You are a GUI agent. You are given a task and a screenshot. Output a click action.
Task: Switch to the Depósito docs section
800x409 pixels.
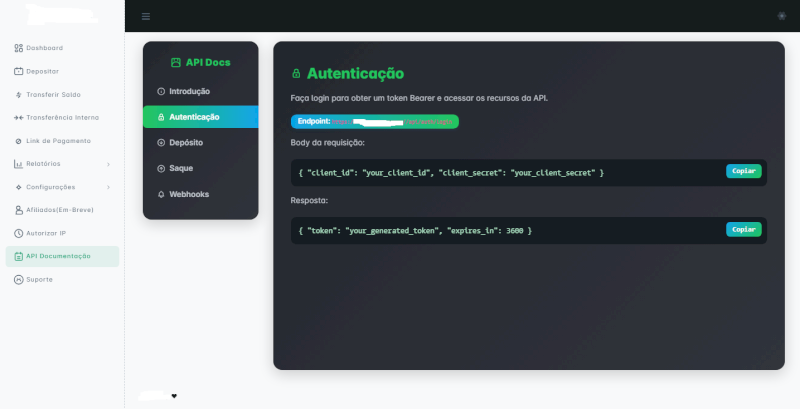pos(186,143)
